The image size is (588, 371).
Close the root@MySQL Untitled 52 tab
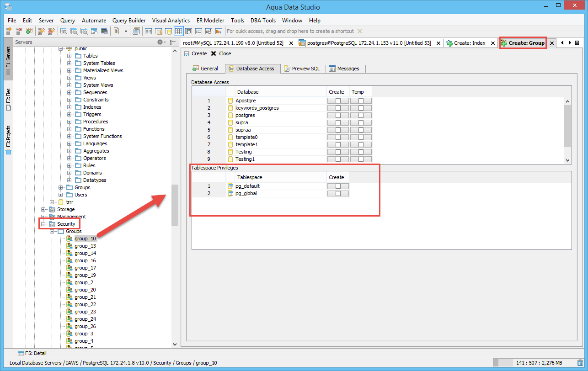(291, 43)
